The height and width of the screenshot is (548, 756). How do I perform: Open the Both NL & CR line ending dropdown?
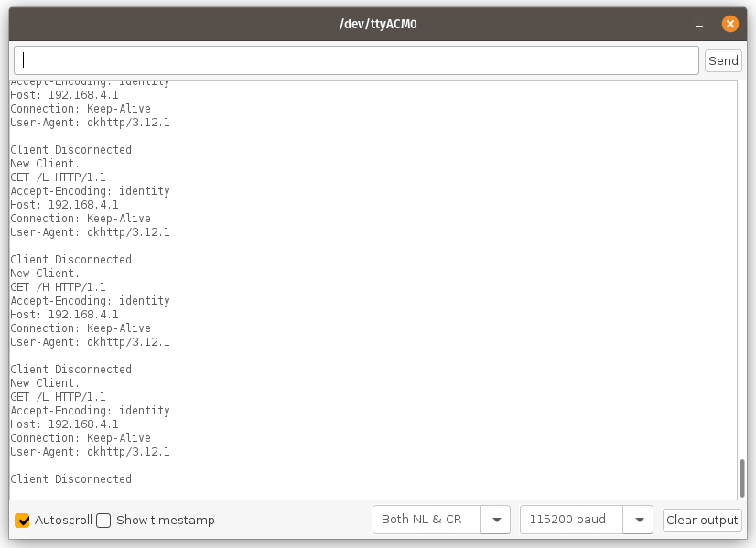(x=427, y=520)
